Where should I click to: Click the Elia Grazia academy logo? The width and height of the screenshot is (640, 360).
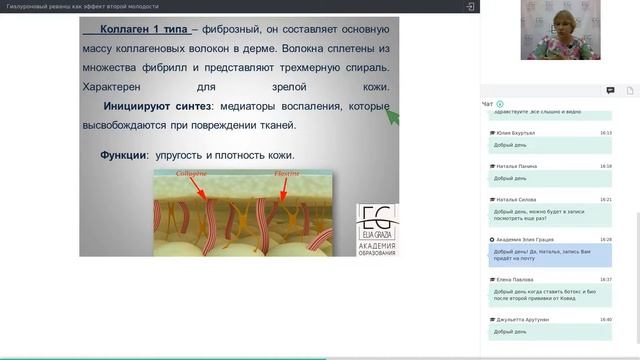[x=377, y=230]
